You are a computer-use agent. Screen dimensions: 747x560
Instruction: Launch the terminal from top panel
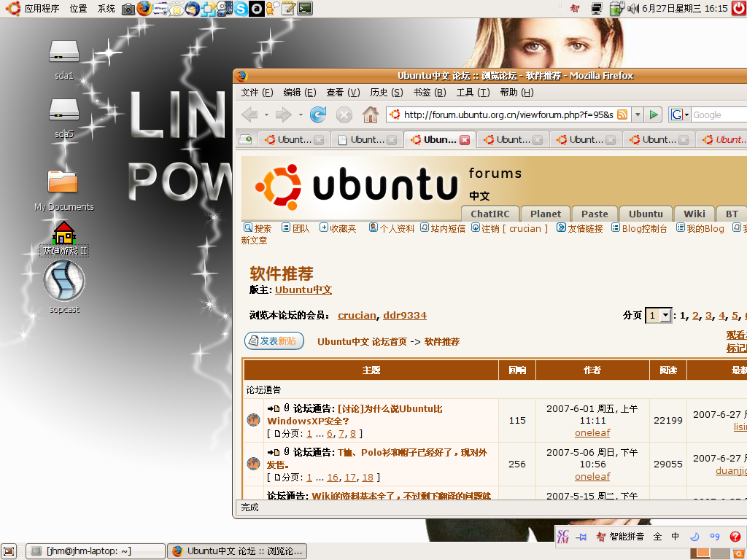(x=305, y=9)
